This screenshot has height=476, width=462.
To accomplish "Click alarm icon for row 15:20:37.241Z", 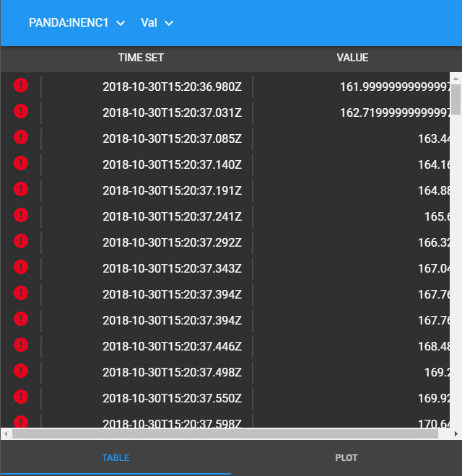I will (21, 215).
